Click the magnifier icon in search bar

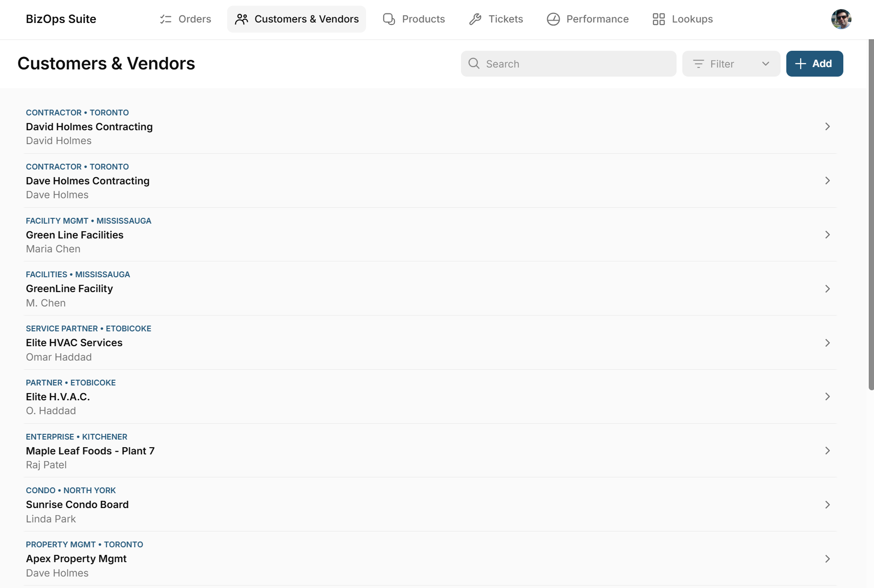click(x=474, y=63)
